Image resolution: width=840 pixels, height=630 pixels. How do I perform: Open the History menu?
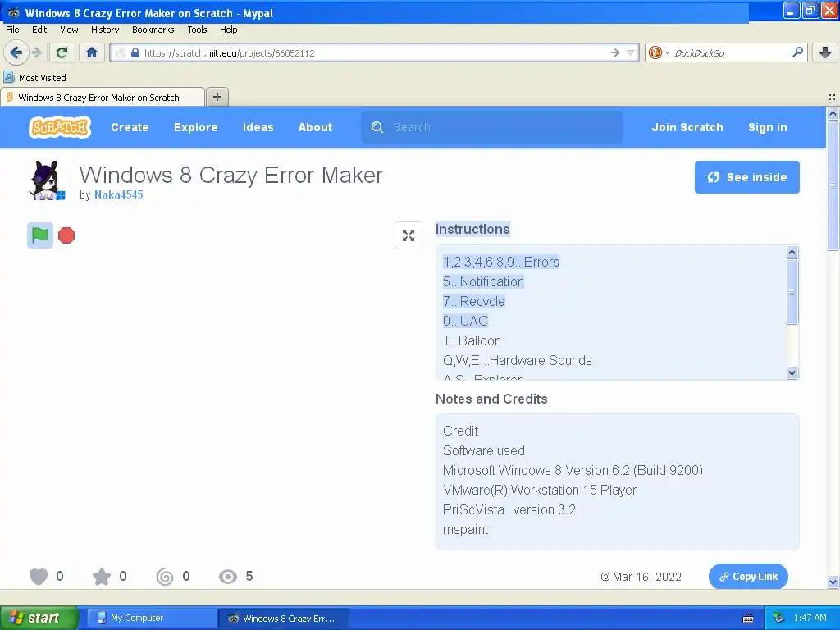(105, 30)
